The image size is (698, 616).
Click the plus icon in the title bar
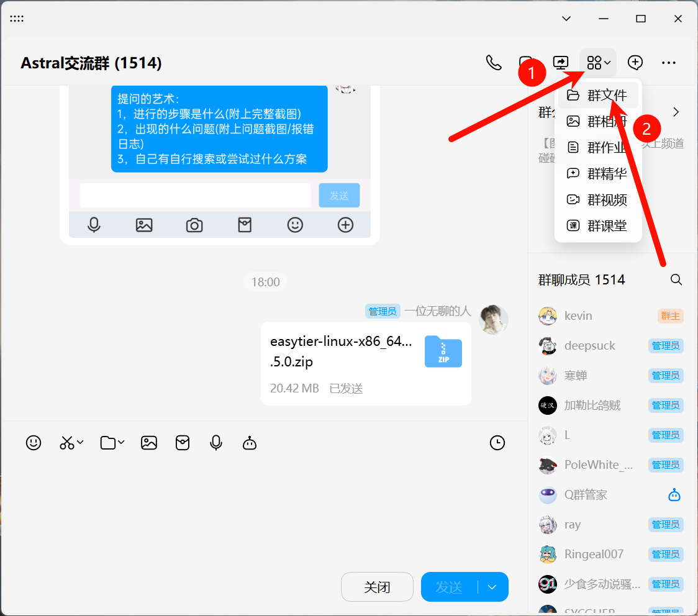pyautogui.click(x=635, y=62)
